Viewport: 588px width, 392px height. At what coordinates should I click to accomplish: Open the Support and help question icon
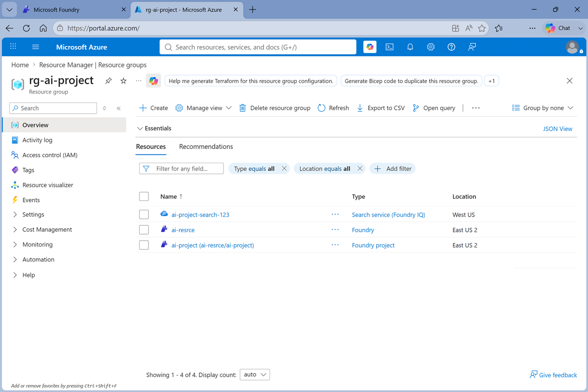tap(451, 47)
